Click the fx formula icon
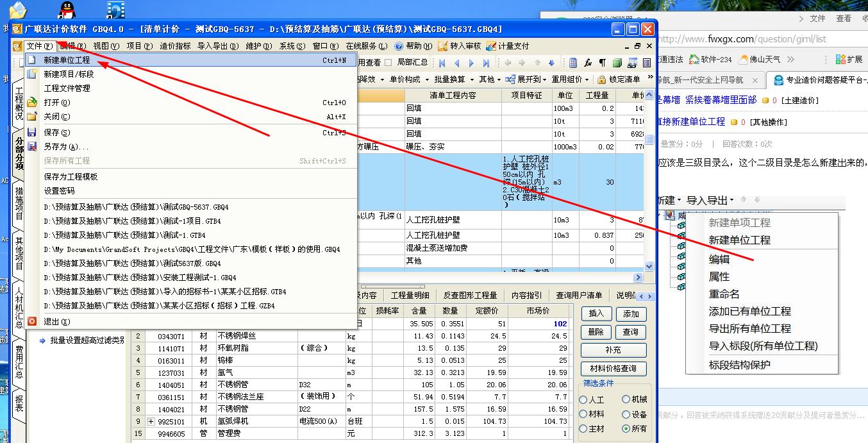This screenshot has width=868, height=443. coord(588,63)
